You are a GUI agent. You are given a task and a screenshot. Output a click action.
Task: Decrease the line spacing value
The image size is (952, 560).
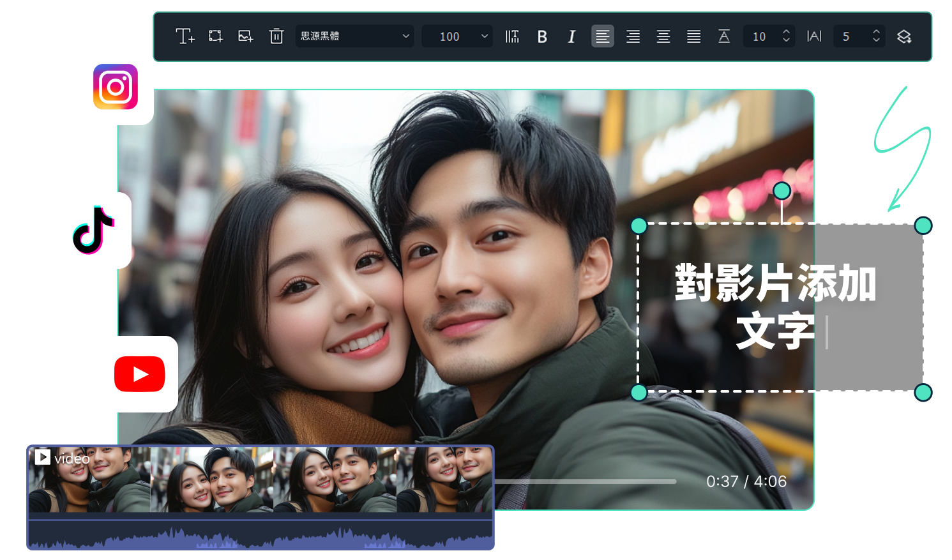point(787,41)
